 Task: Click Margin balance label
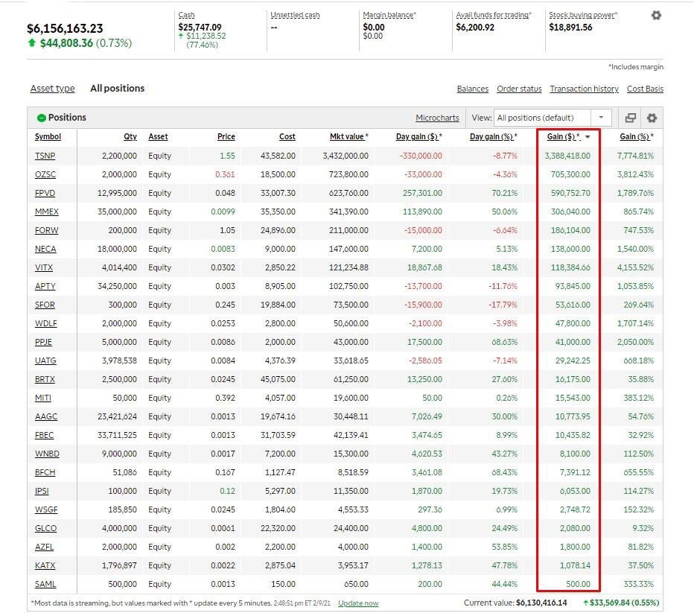(389, 15)
